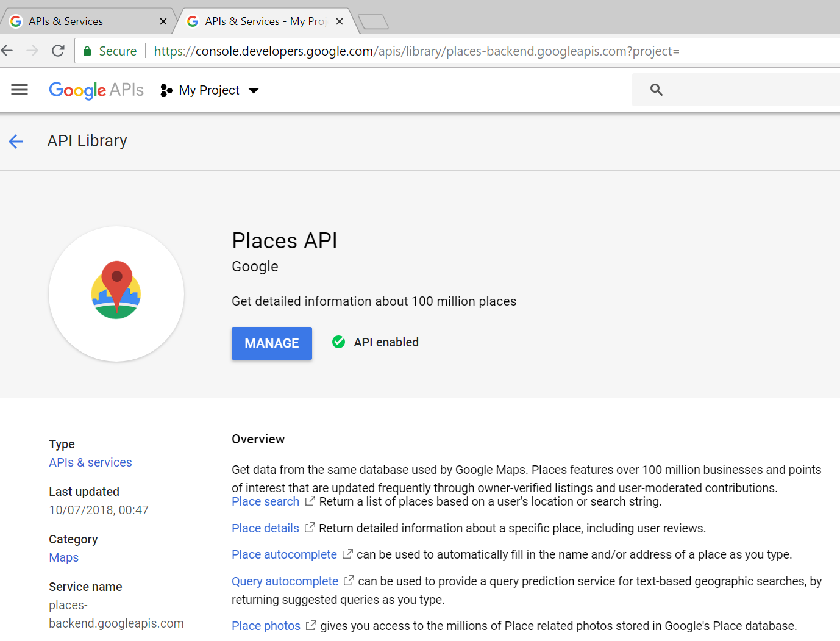Open the Place details link
Image resolution: width=840 pixels, height=641 pixels.
[x=265, y=528]
